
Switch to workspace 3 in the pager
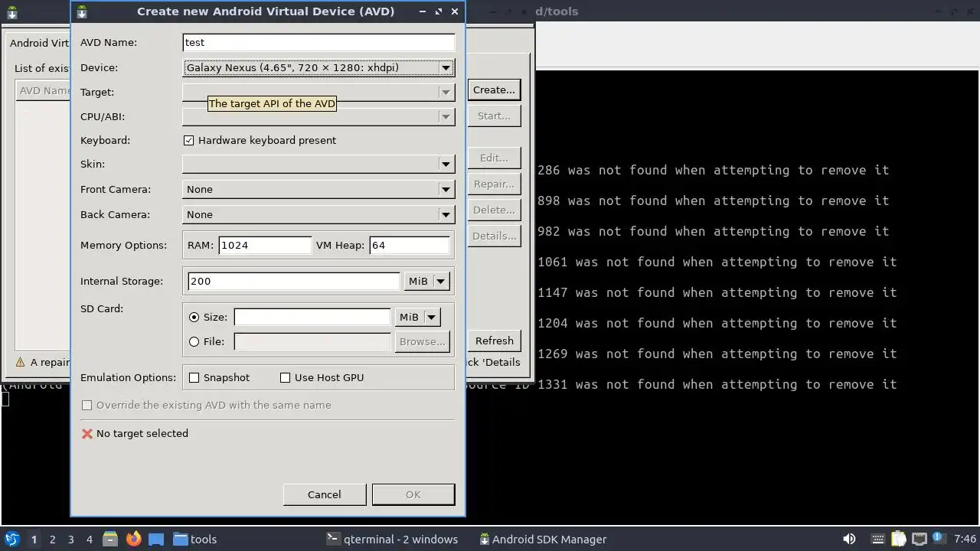70,539
